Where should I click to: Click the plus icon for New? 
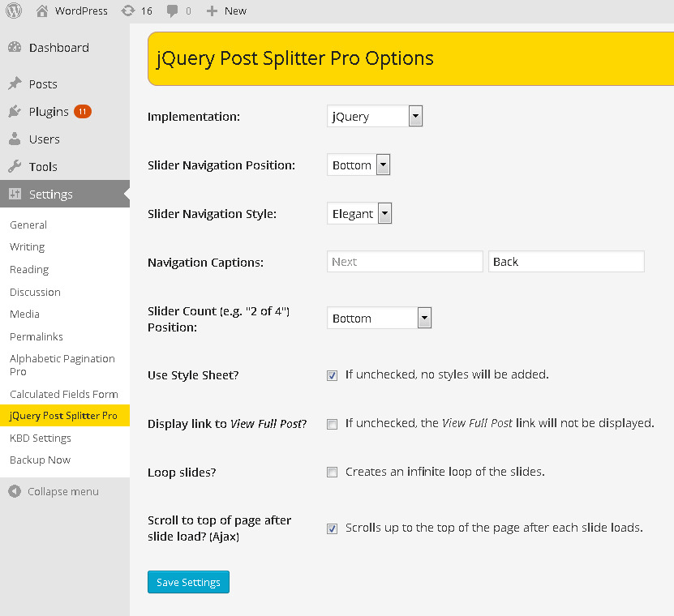[x=212, y=11]
